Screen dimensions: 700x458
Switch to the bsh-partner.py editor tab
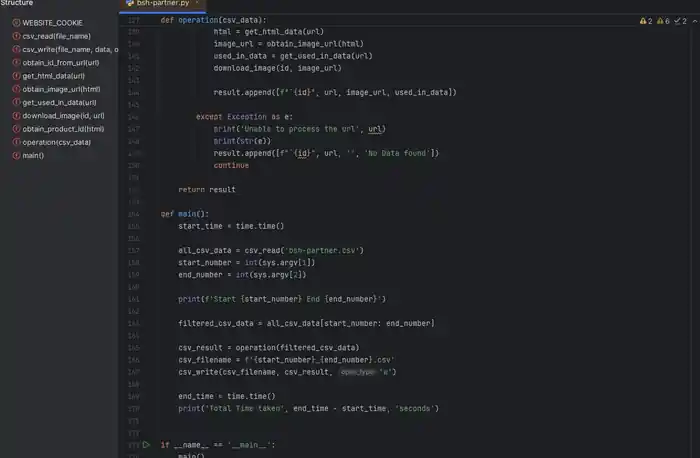pos(162,4)
